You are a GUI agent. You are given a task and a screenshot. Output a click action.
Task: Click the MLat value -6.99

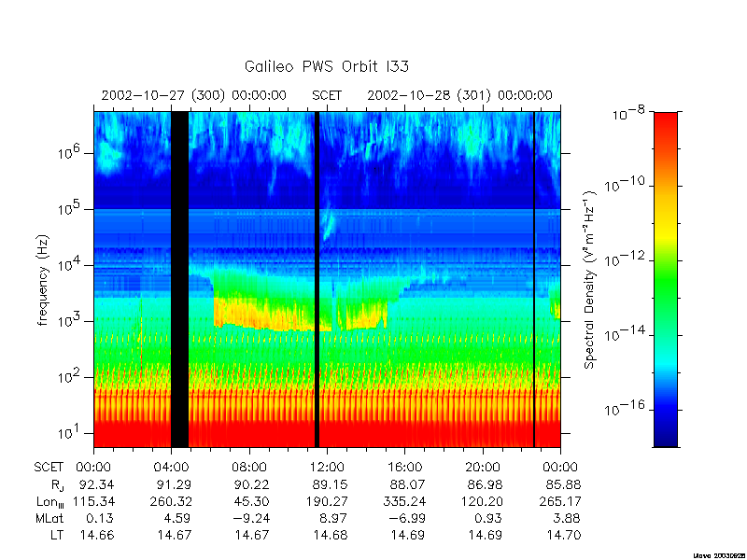pos(407,518)
